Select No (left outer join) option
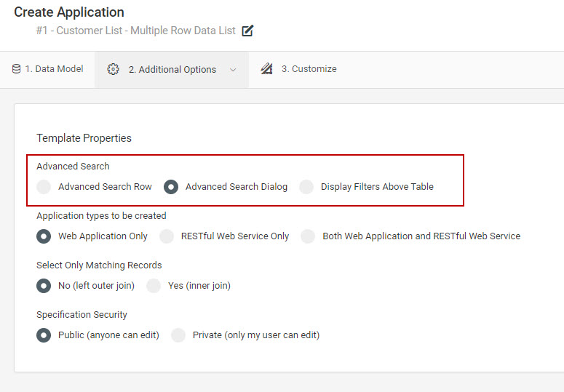The image size is (564, 392). click(44, 286)
